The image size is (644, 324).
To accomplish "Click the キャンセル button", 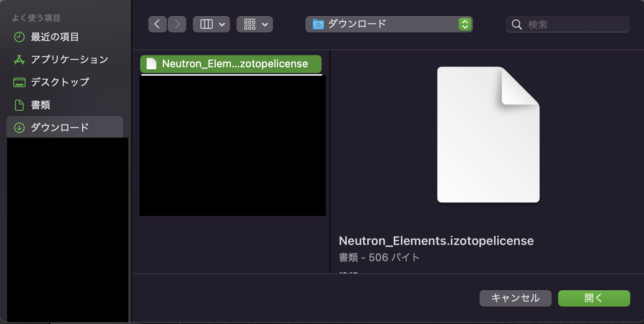I will [516, 298].
